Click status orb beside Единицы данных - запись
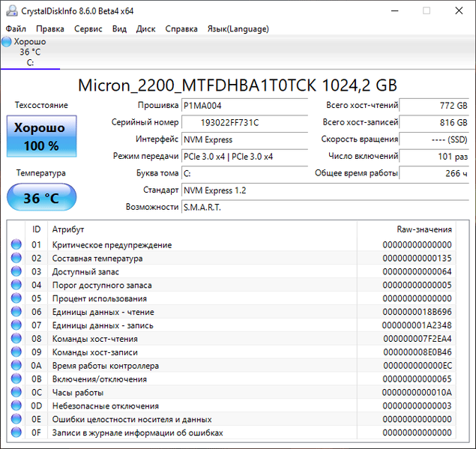This screenshot has width=476, height=449. click(16, 325)
